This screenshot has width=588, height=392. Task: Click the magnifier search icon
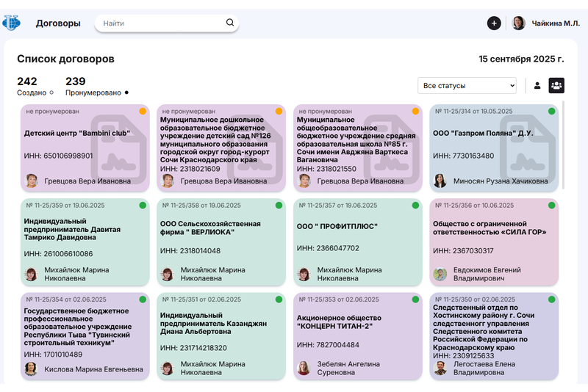(x=230, y=23)
